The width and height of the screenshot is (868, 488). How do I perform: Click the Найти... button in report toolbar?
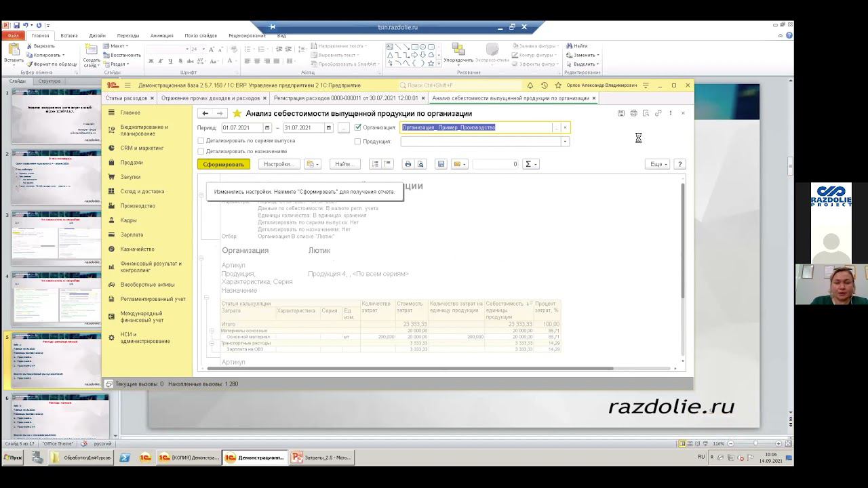(x=344, y=164)
